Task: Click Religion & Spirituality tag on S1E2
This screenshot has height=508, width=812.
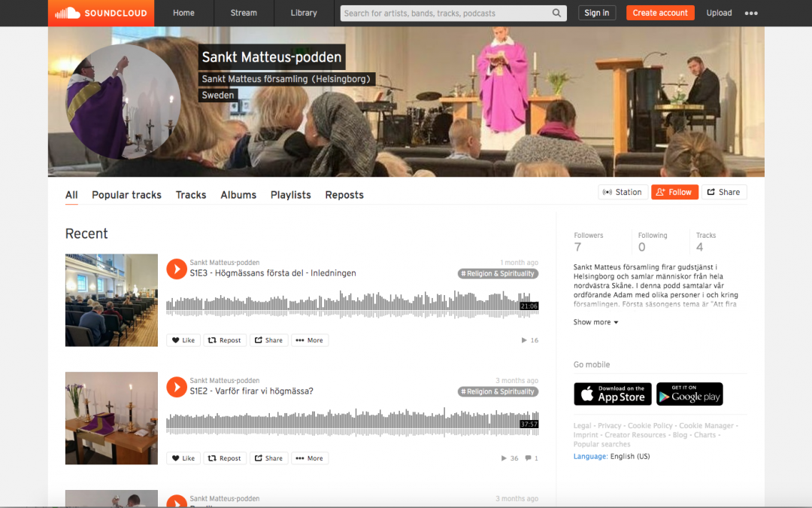Action: [498, 392]
